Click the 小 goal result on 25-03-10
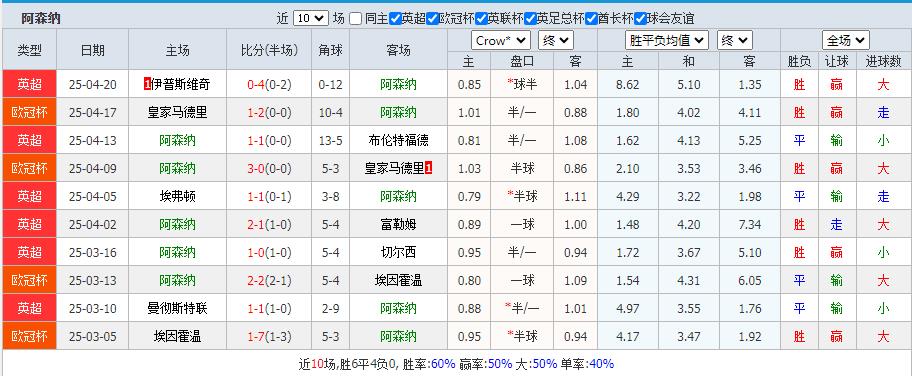 point(883,308)
